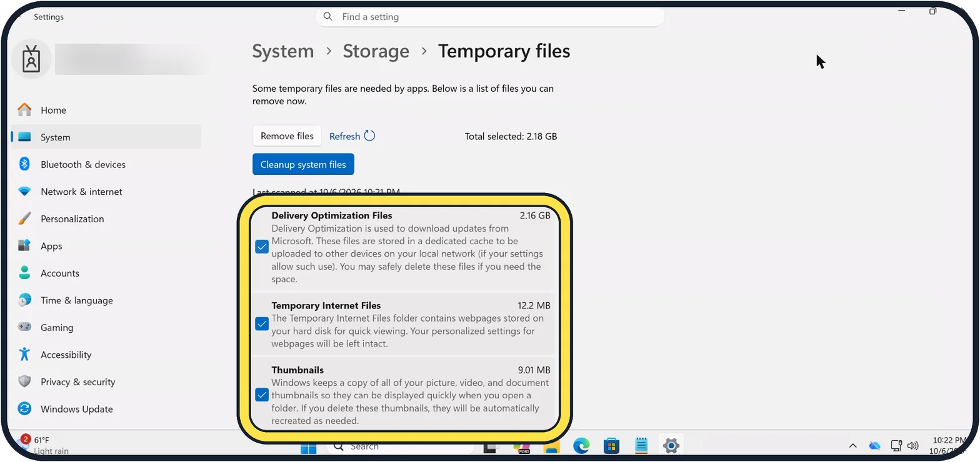Launch Microsoft Edge from the taskbar

pos(581,446)
